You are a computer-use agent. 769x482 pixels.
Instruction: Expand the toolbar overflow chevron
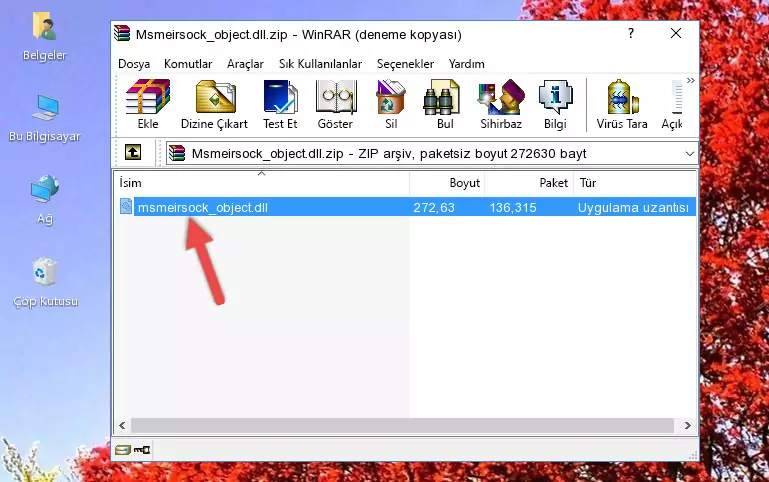coord(691,80)
